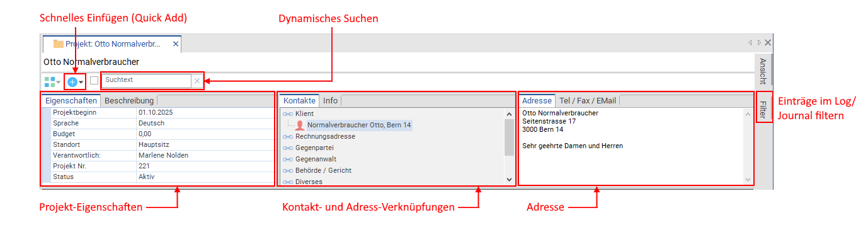The image size is (868, 227).
Task: Click the folder icon on the project tab
Action: click(x=59, y=44)
